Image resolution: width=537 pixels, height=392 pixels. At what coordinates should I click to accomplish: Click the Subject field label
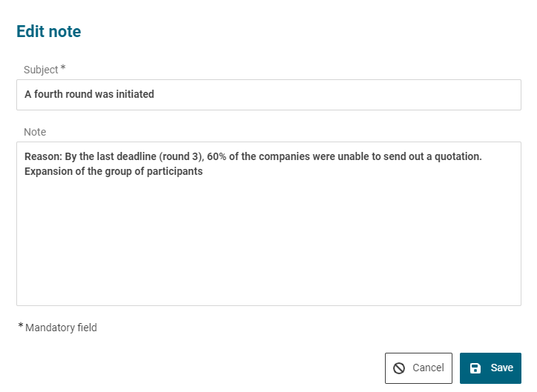[x=41, y=70]
